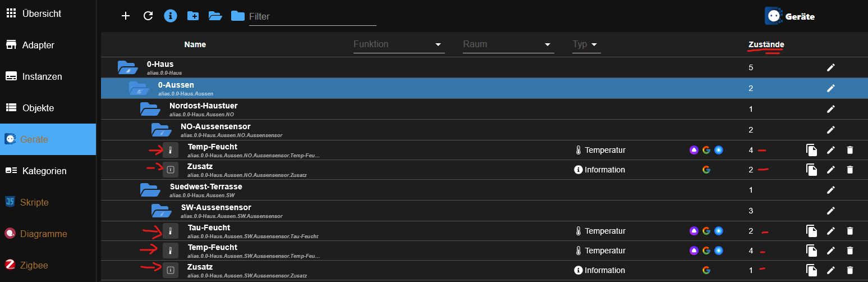Screen dimensions: 868x282
Task: Open Kategorien in the sidebar
Action: point(48,171)
